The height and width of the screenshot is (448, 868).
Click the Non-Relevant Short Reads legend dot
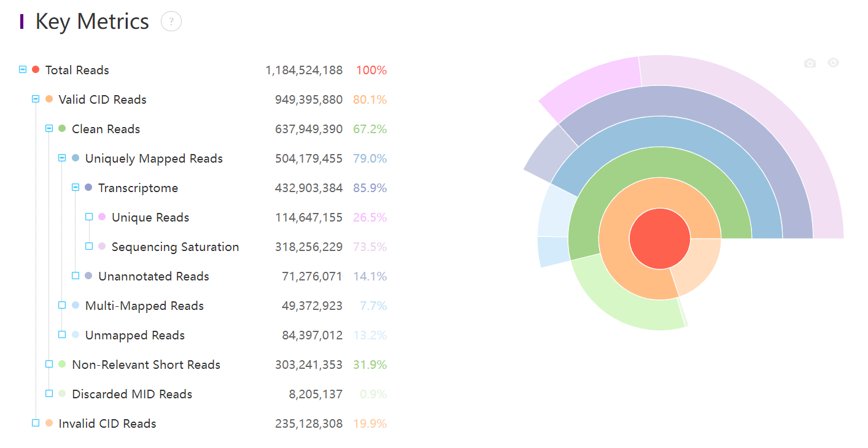tap(62, 364)
